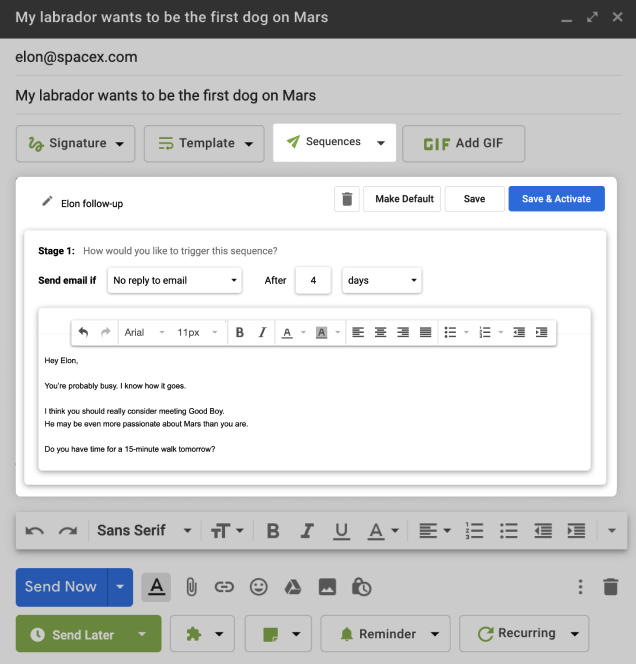Image resolution: width=636 pixels, height=664 pixels.
Task: Click the 'After' number of days field
Action: pos(313,280)
